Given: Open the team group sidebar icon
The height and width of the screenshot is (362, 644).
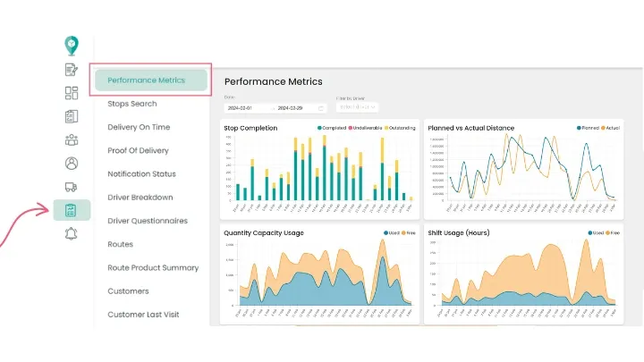Looking at the screenshot, I should [72, 140].
